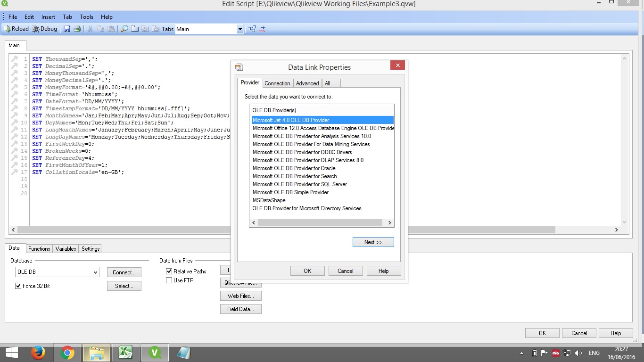Switch to the Variables tab
This screenshot has height=362, width=644.
(x=66, y=249)
